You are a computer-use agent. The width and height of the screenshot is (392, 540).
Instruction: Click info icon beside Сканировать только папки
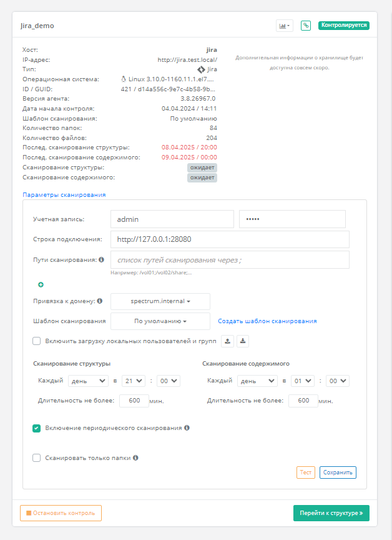tap(136, 457)
